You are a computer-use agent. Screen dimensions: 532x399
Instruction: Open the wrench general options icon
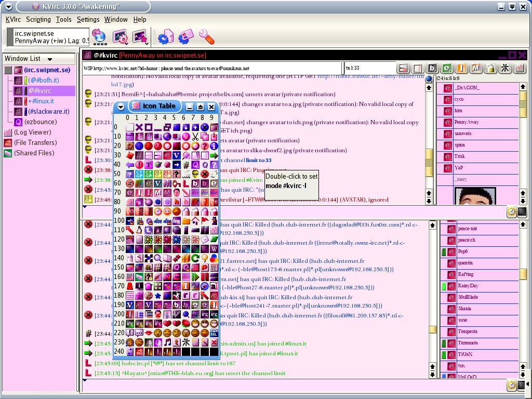[x=206, y=36]
